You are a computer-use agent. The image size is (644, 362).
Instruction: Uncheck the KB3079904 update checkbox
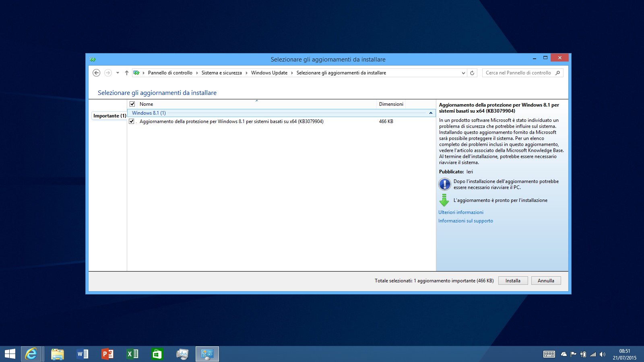point(131,121)
